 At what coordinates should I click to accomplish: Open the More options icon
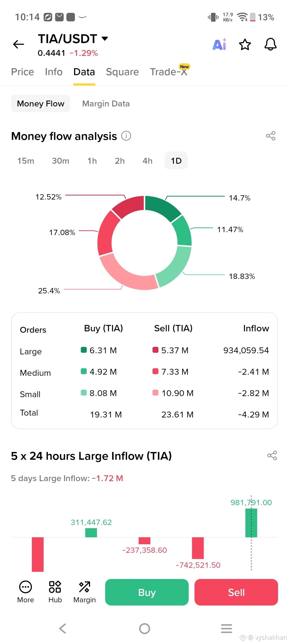(25, 592)
